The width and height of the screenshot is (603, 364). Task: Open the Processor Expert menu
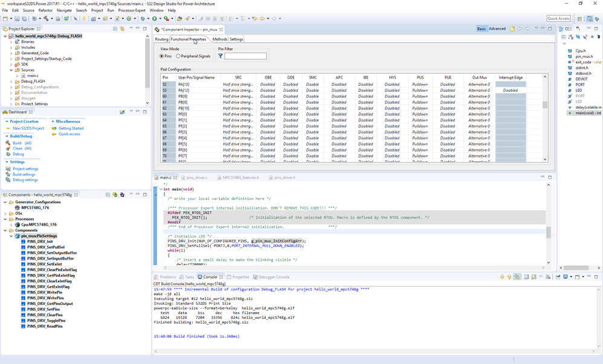pyautogui.click(x=132, y=10)
